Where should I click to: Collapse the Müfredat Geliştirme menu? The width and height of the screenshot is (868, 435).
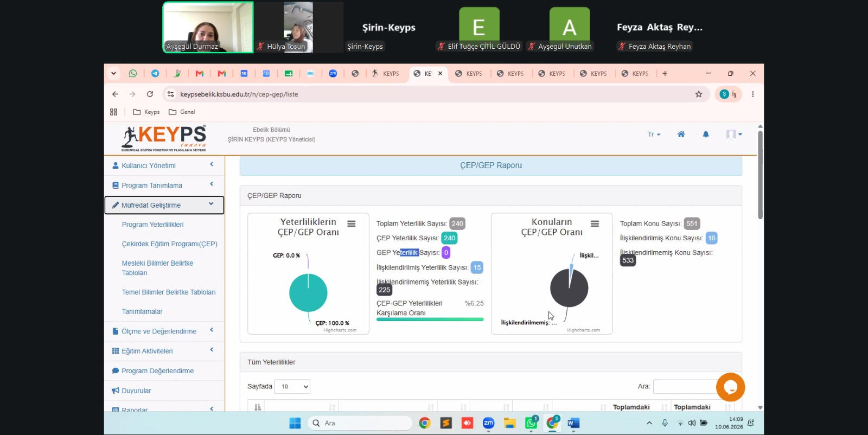pyautogui.click(x=164, y=205)
